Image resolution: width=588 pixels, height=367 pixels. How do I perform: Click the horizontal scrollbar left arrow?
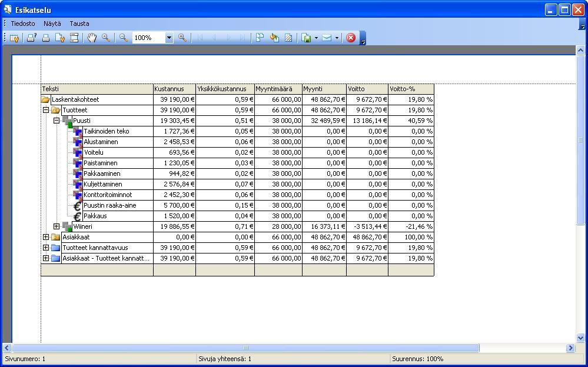[6, 348]
